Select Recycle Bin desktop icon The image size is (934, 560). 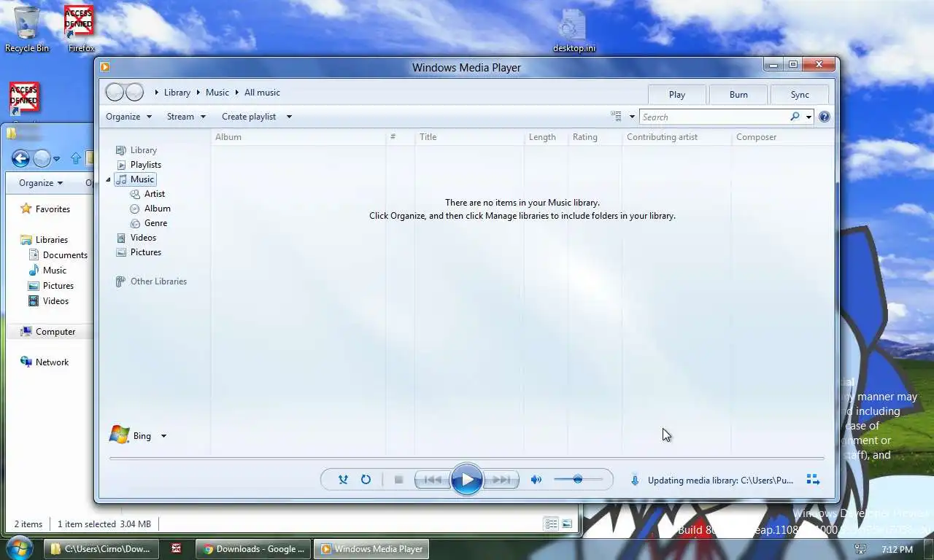[27, 29]
